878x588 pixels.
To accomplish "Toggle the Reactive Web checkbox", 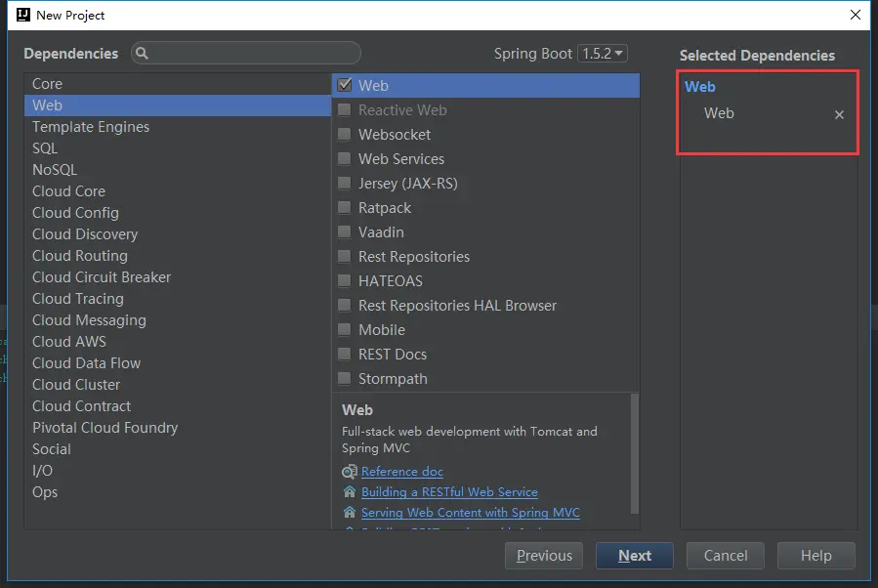I will tap(345, 109).
